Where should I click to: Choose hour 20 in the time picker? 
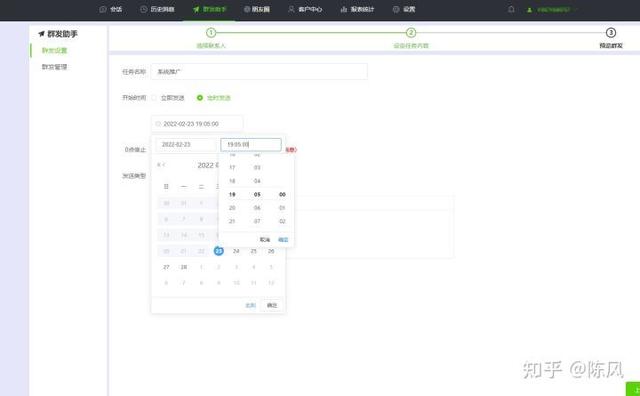point(232,208)
